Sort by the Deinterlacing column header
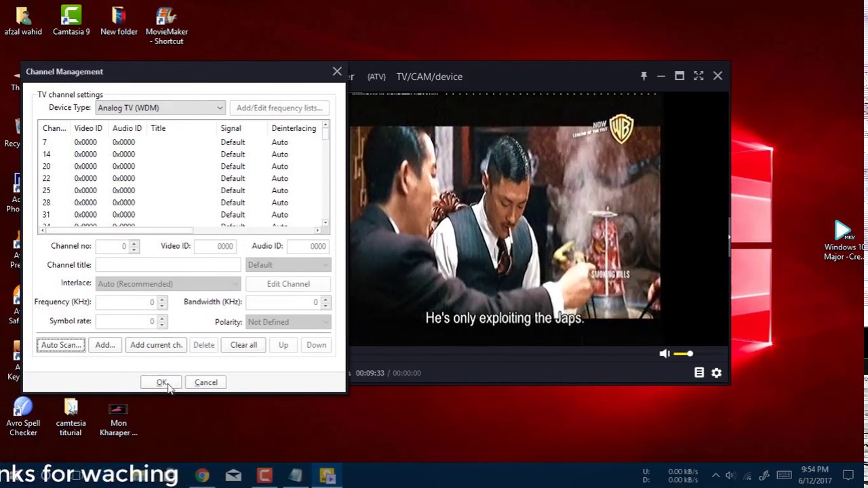 294,128
